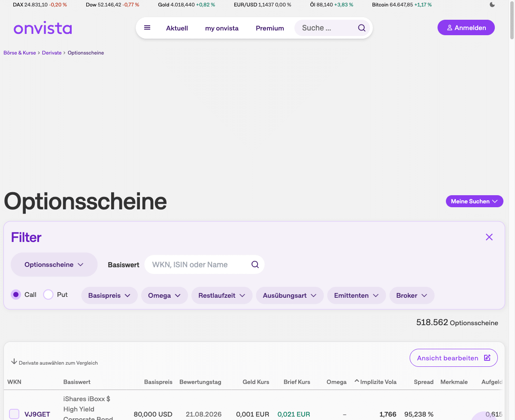515x420 pixels.
Task: Select the Put radio button
Action: 48,295
